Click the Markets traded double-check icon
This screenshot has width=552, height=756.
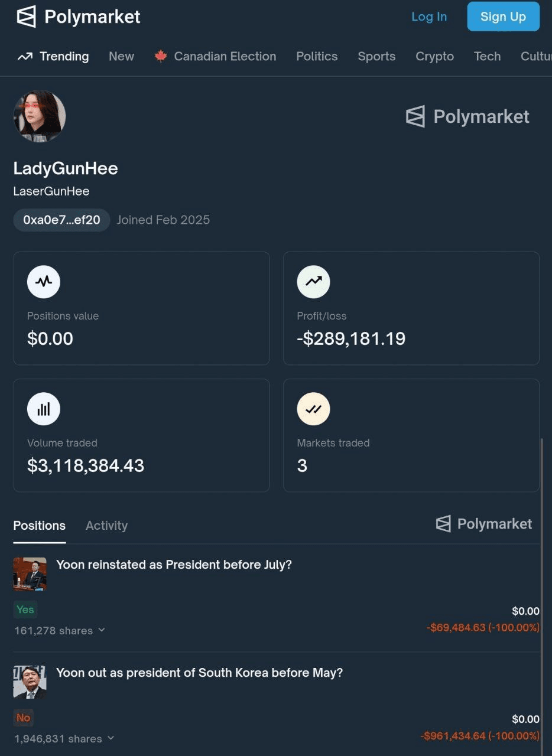pos(313,409)
